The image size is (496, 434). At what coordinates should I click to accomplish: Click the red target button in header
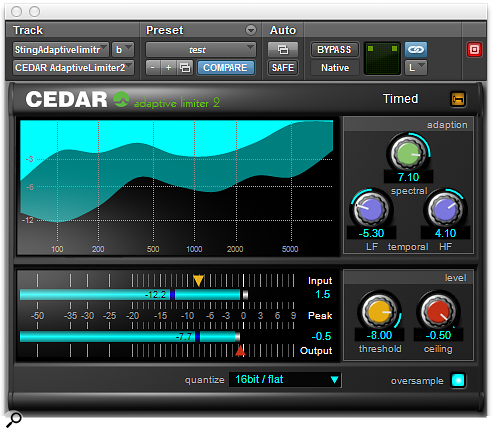[x=474, y=50]
